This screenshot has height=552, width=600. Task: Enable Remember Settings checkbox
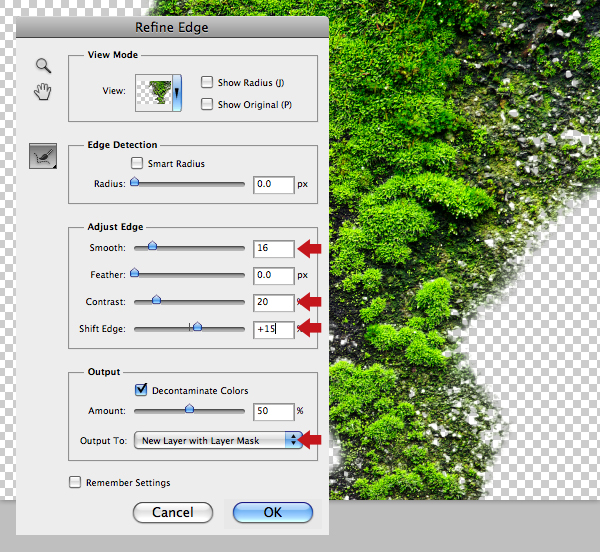coord(75,482)
